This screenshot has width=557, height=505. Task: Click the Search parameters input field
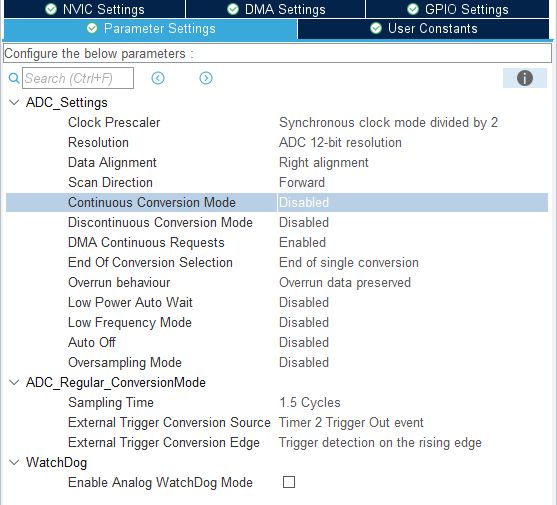(78, 78)
